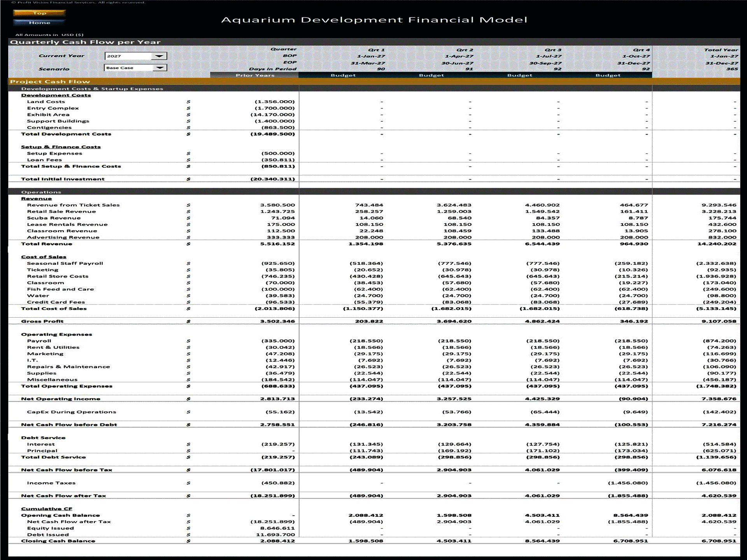
Task: Select the Qrt 3 column header
Action: pos(553,50)
